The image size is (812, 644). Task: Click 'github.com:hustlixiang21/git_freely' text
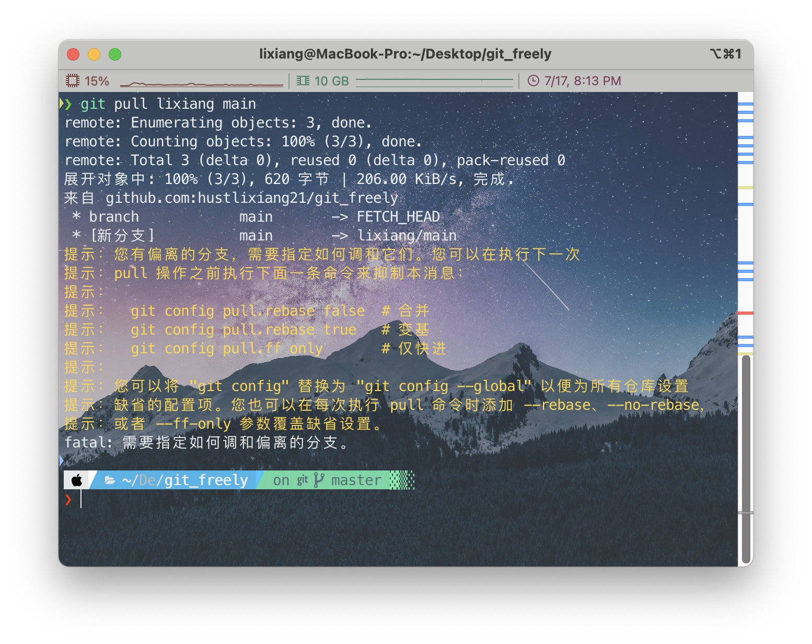tap(252, 198)
